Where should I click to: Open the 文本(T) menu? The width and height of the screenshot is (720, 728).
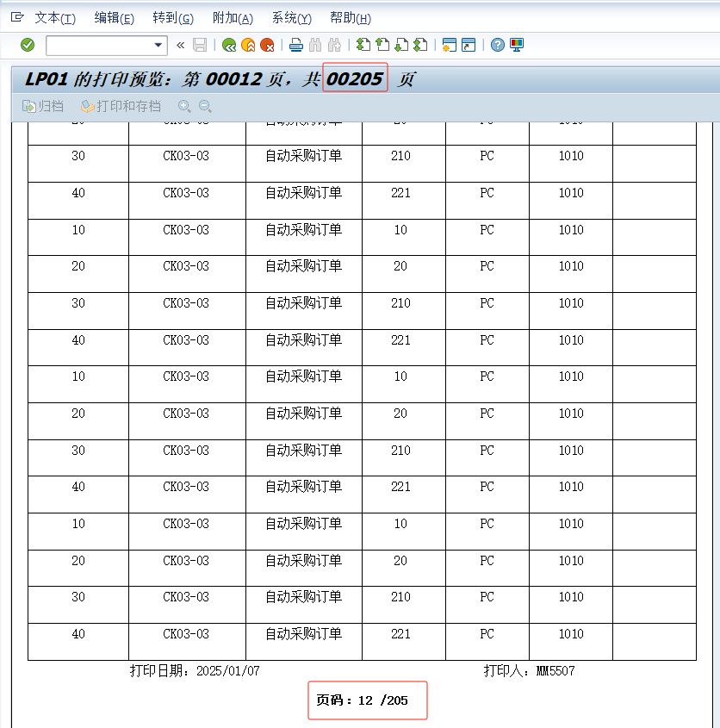pyautogui.click(x=55, y=18)
